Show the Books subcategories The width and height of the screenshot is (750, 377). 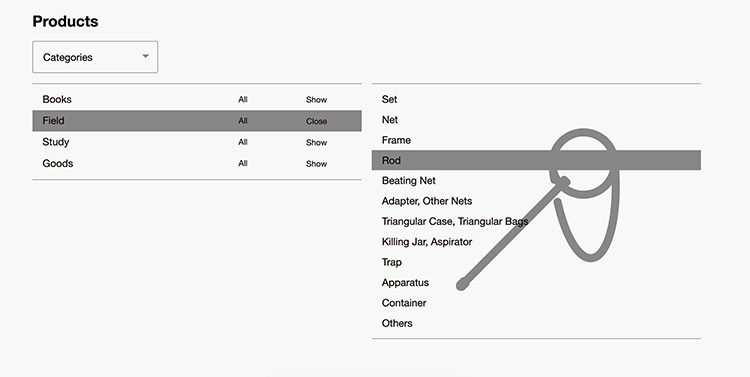point(316,100)
